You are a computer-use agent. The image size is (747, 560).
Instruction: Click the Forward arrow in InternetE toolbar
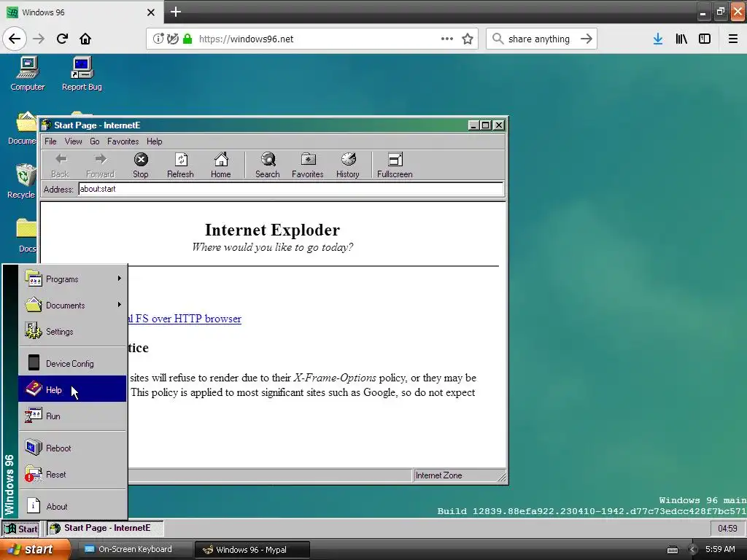pos(100,166)
